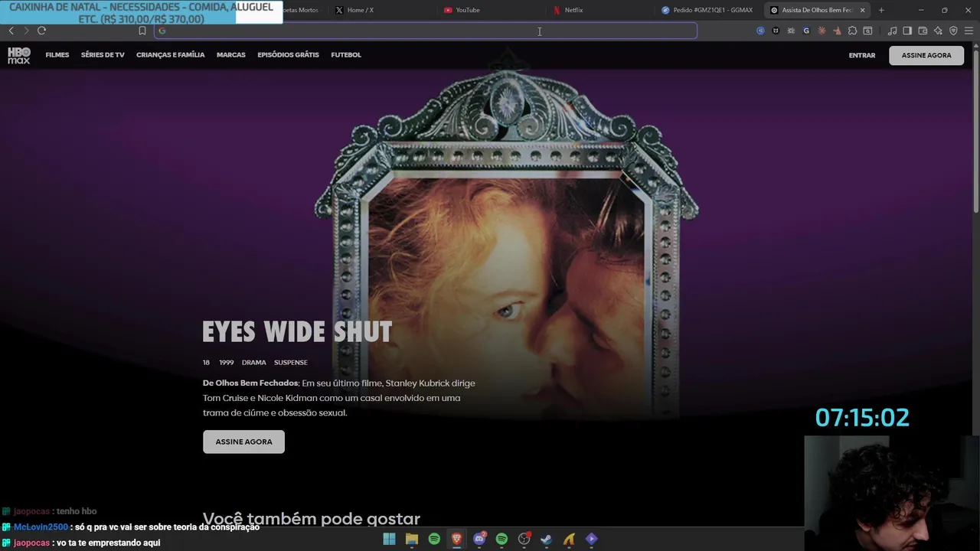
Task: Go back with the browser back arrow
Action: click(11, 31)
